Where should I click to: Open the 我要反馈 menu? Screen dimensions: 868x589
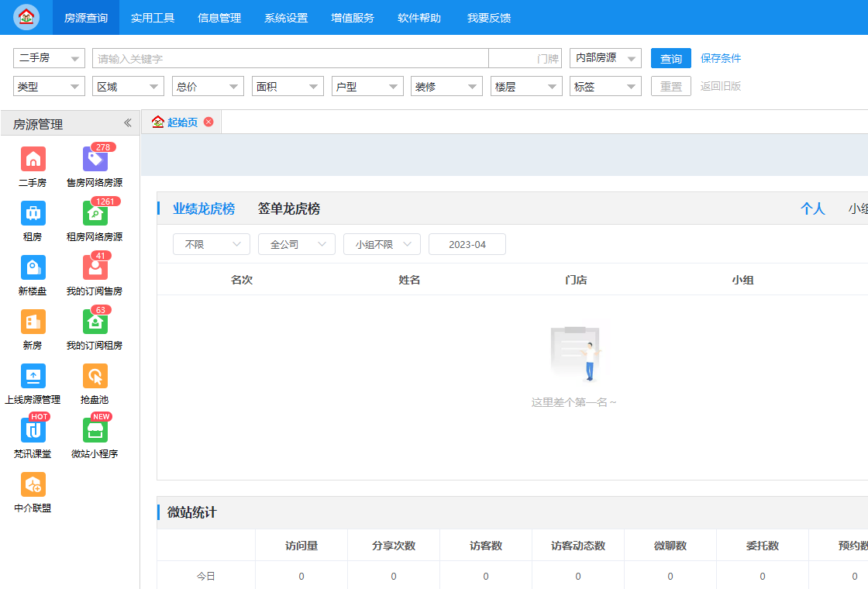tap(489, 18)
